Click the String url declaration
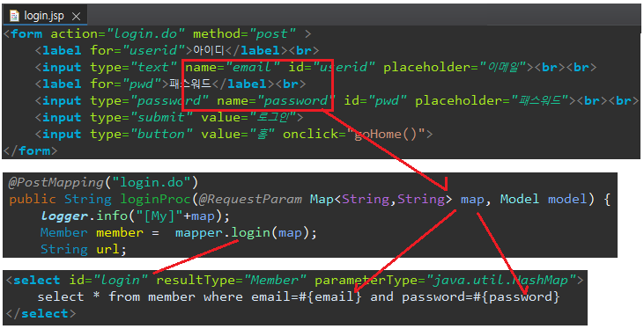Screen dimensions: 644x329 (84, 250)
